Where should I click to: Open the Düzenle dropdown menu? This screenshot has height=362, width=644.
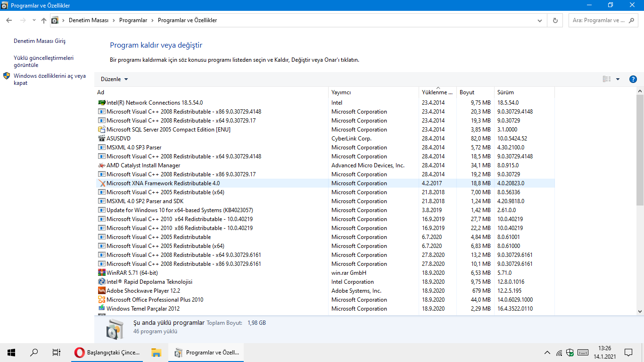click(115, 79)
